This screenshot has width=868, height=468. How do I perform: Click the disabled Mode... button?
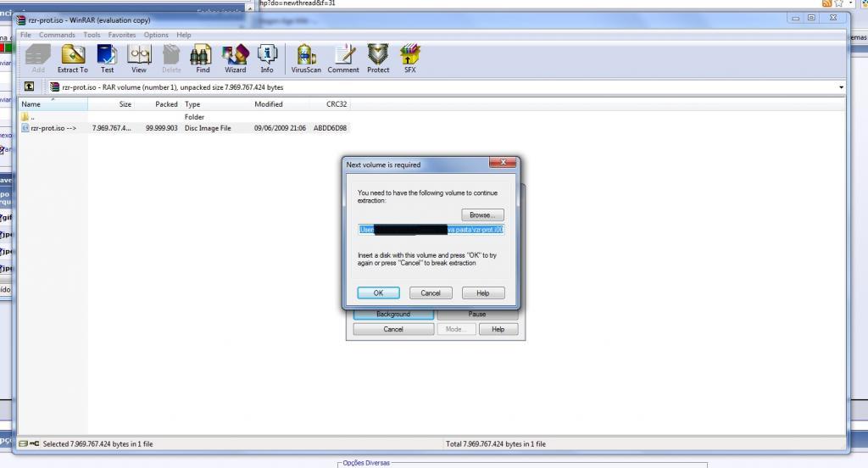[456, 329]
